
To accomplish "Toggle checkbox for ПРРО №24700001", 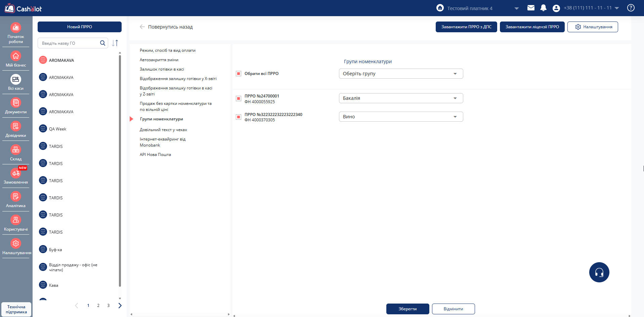I will click(239, 98).
